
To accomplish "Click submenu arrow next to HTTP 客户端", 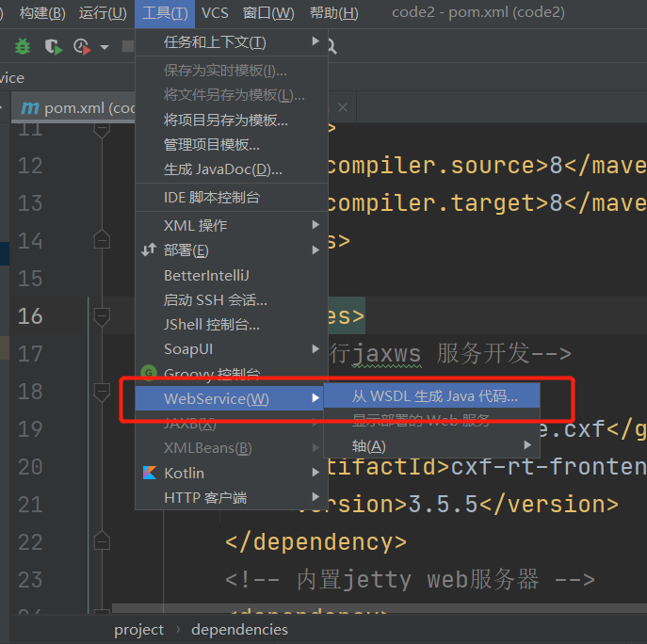I will (315, 497).
